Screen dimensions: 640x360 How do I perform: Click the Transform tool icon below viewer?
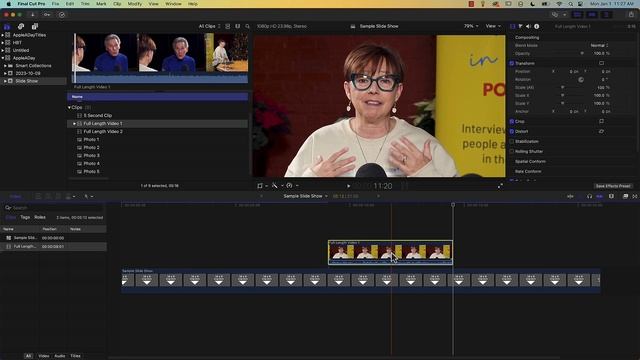(260, 186)
